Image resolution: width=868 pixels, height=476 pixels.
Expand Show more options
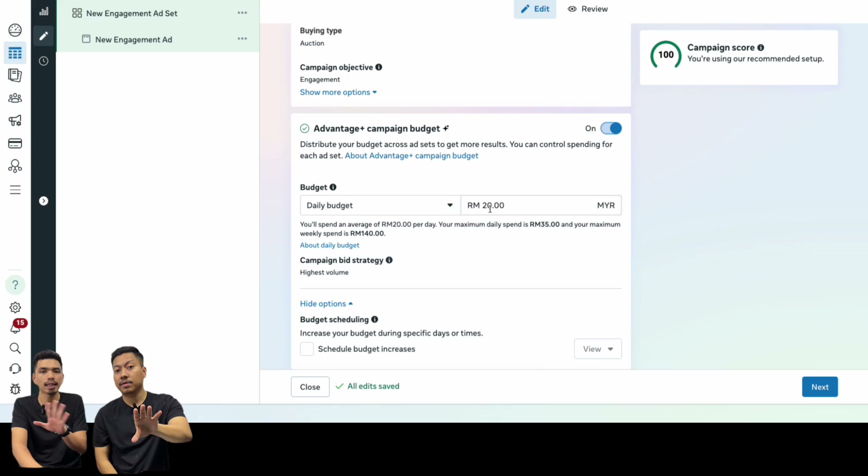(338, 92)
